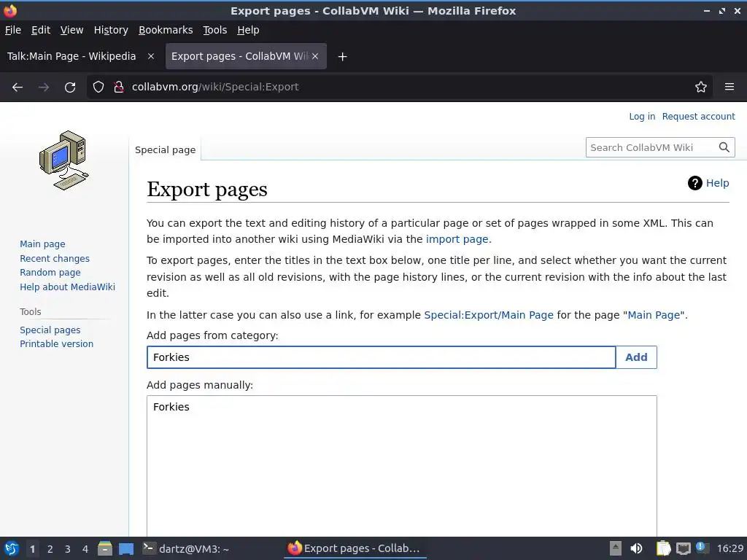Switch to workspace 1
747x560 pixels.
click(32, 549)
